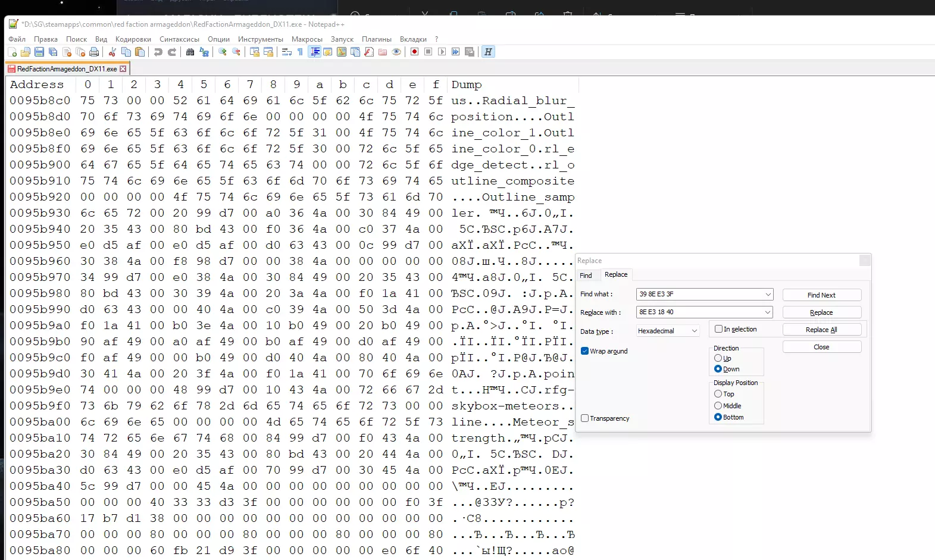Click the Save All toolbar icon
This screenshot has height=560, width=935.
53,52
